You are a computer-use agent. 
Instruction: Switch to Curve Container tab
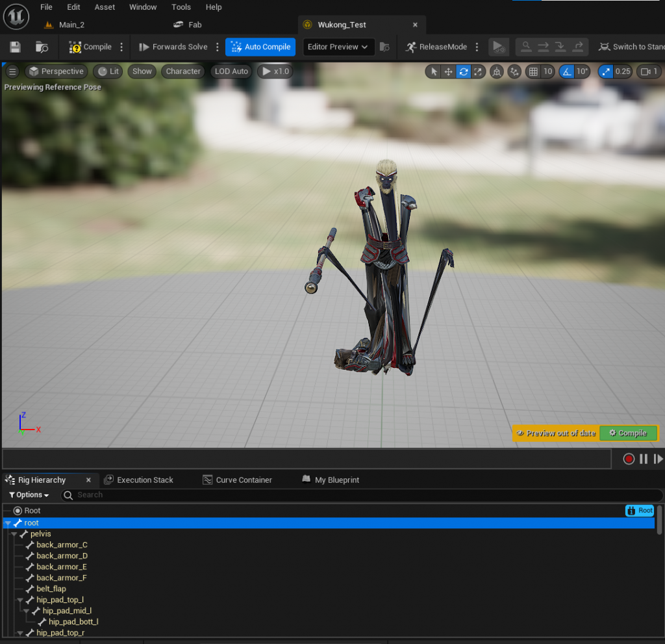pos(238,480)
